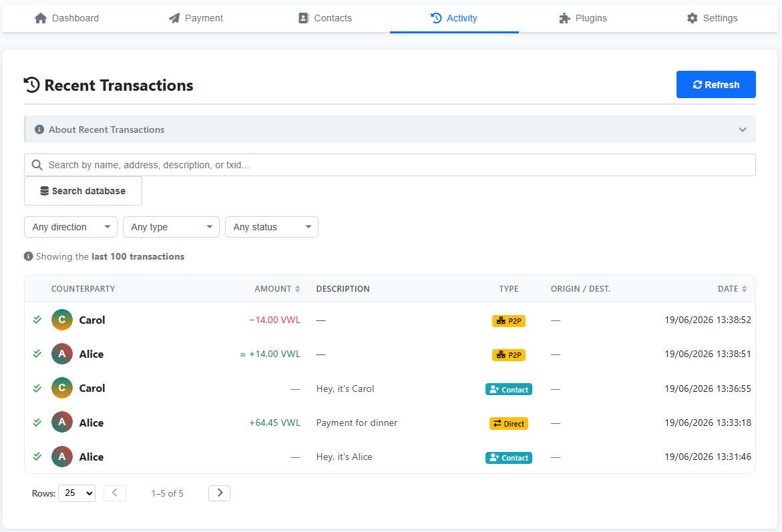Click the Recent Transactions heading history icon
The height and width of the screenshot is (532, 782).
pyautogui.click(x=31, y=85)
